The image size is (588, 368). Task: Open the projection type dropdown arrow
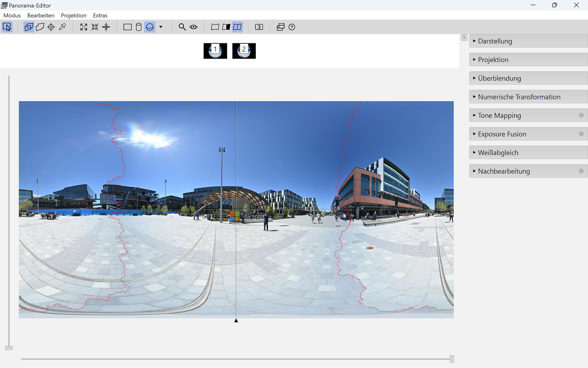coord(161,27)
